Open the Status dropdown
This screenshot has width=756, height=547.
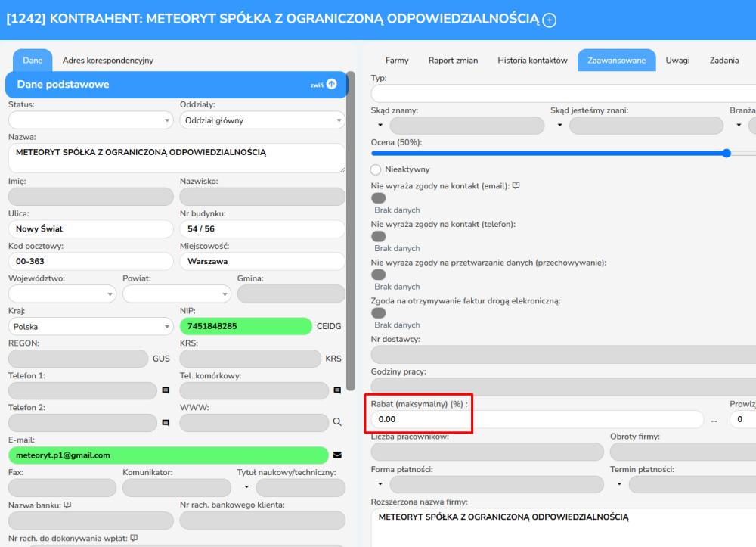click(x=91, y=120)
